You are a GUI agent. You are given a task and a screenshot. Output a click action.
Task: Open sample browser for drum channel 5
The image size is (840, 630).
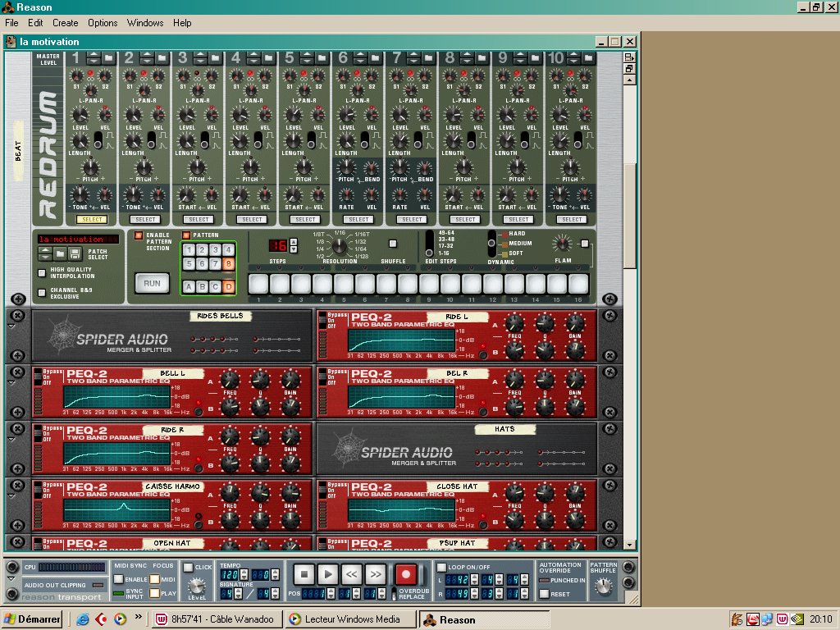(322, 58)
